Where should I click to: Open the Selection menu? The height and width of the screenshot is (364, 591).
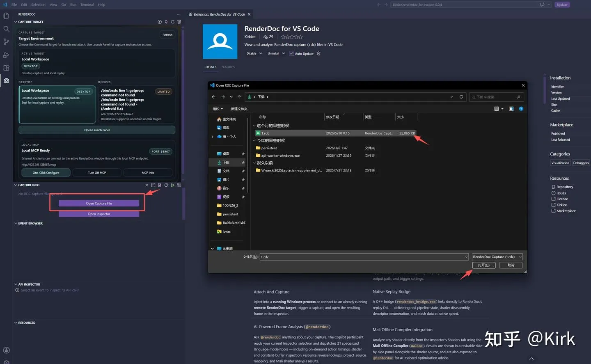[38, 5]
